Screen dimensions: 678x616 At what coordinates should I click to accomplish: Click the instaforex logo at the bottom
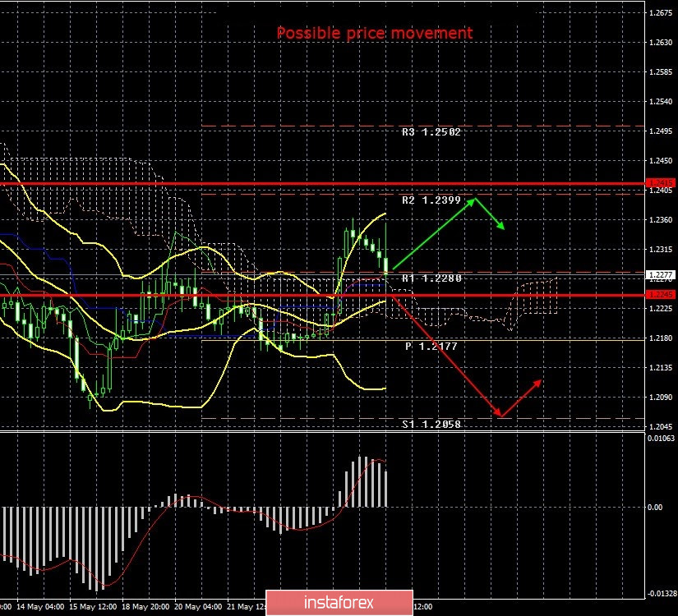[x=339, y=601]
